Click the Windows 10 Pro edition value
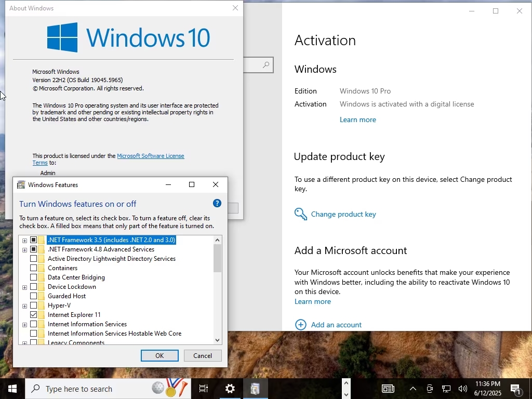This screenshot has height=399, width=532. click(x=365, y=91)
